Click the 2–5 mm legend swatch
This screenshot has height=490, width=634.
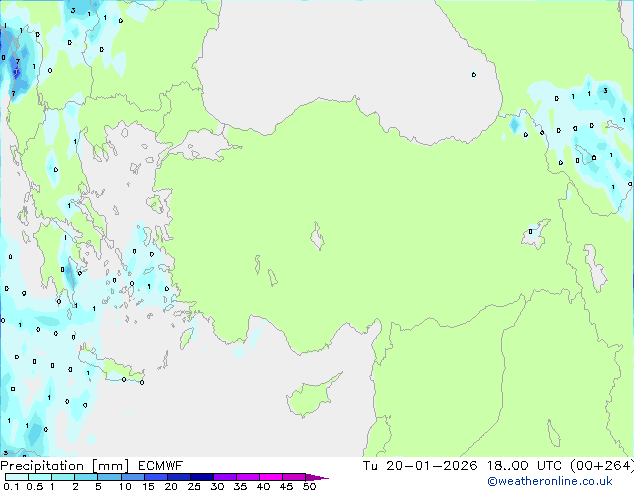[x=86, y=477]
